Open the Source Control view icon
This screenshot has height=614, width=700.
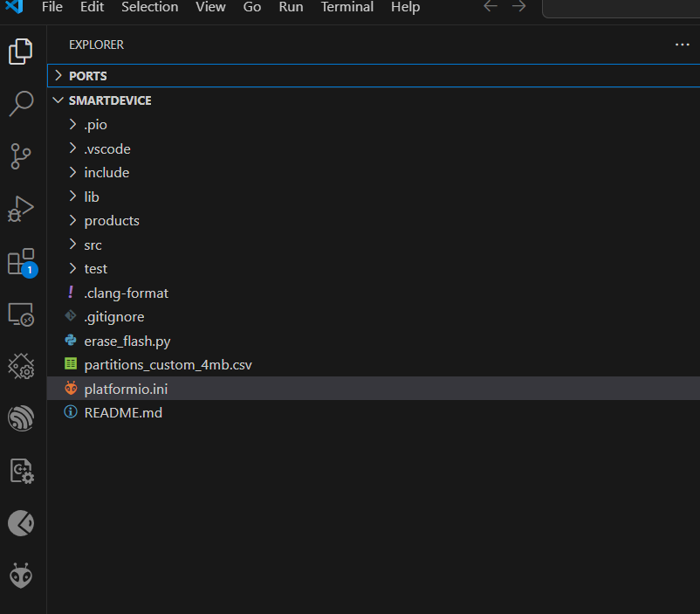point(21,156)
